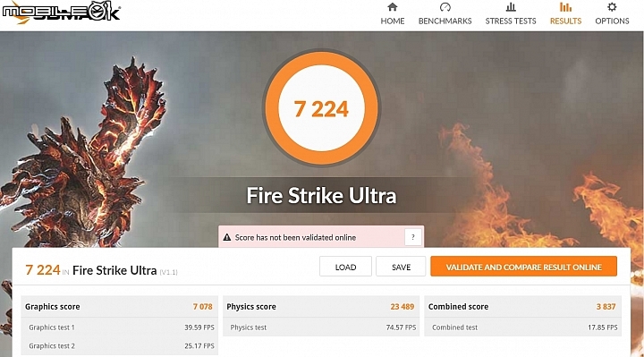
Task: Click the SAVE button
Action: (401, 267)
